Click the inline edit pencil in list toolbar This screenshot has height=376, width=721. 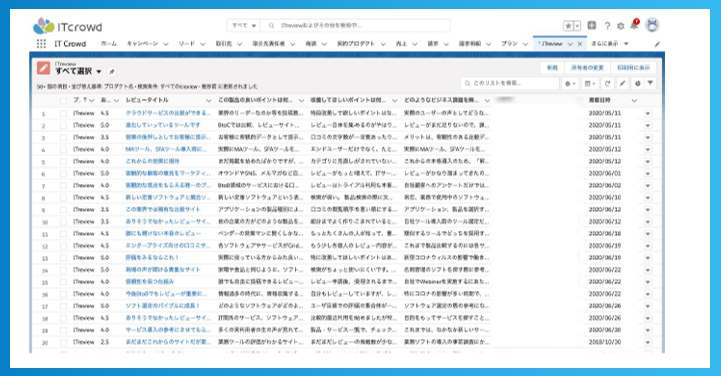click(622, 84)
